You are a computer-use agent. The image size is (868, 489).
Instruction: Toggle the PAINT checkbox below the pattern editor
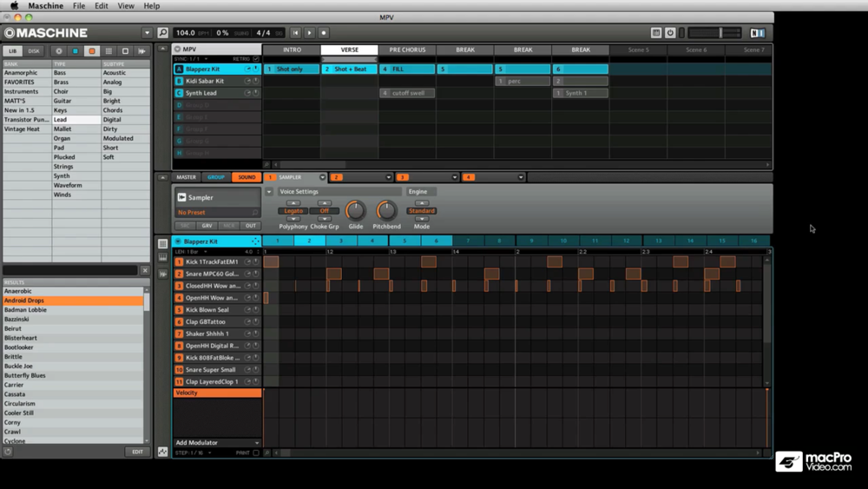point(256,453)
